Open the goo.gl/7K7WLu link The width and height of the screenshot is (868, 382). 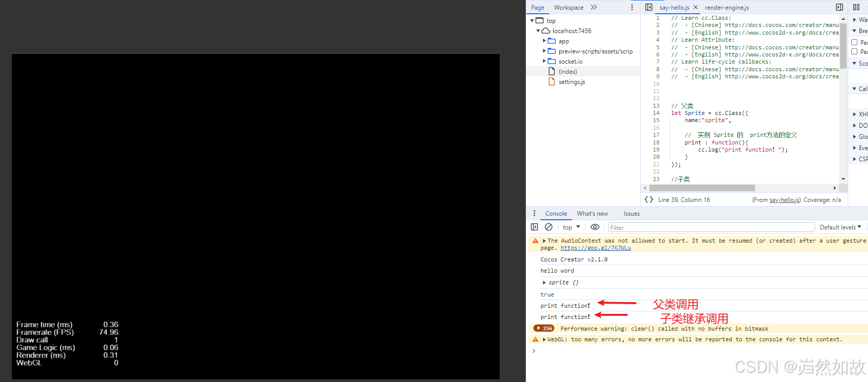[x=595, y=248]
